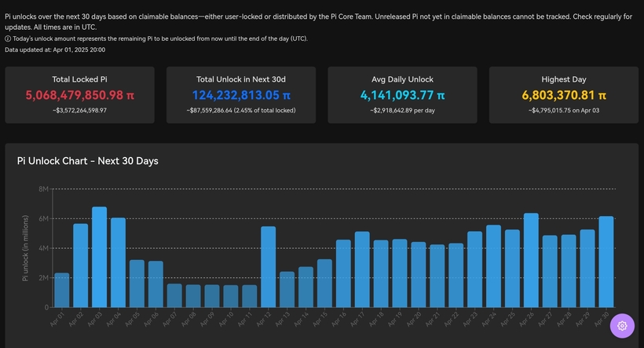
Task: Click the Apr 09 bar in chart
Action: [x=212, y=296]
